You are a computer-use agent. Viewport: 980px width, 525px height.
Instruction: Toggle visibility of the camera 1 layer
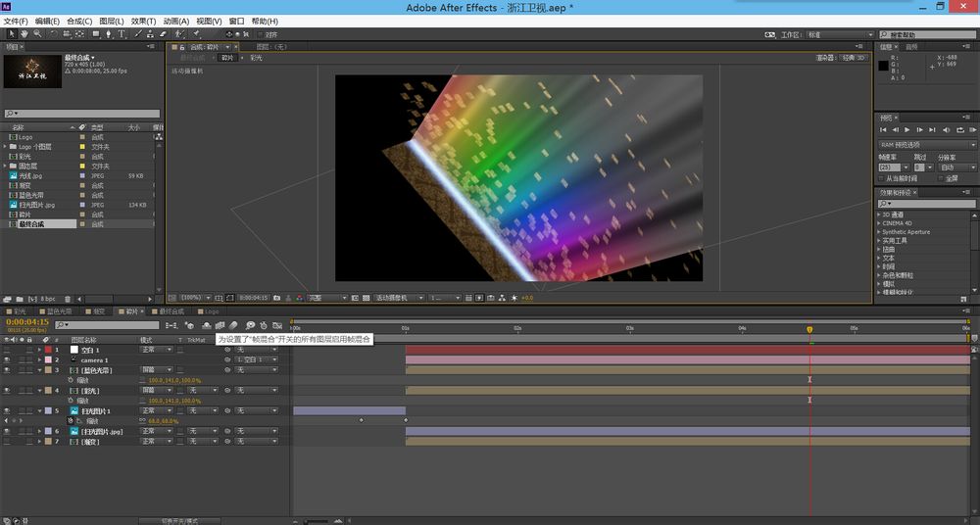point(7,359)
